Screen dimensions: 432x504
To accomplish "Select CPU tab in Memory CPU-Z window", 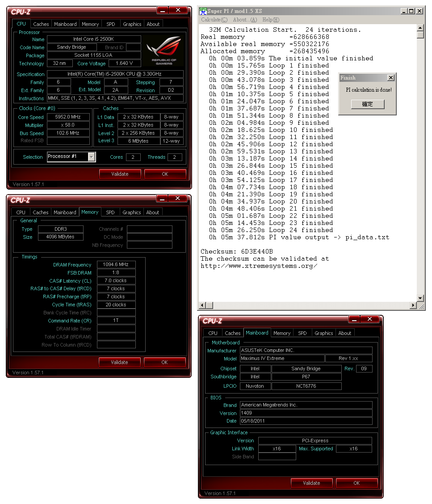I will pos(21,212).
